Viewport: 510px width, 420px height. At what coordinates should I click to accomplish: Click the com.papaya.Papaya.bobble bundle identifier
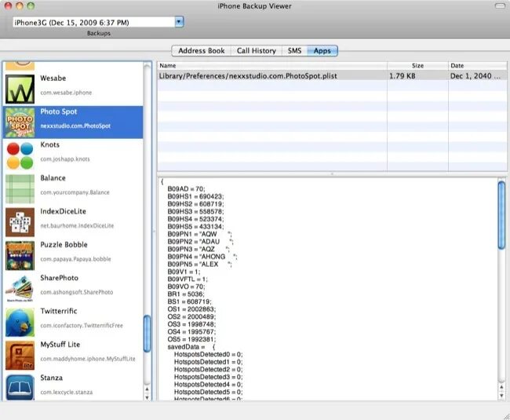[75, 259]
